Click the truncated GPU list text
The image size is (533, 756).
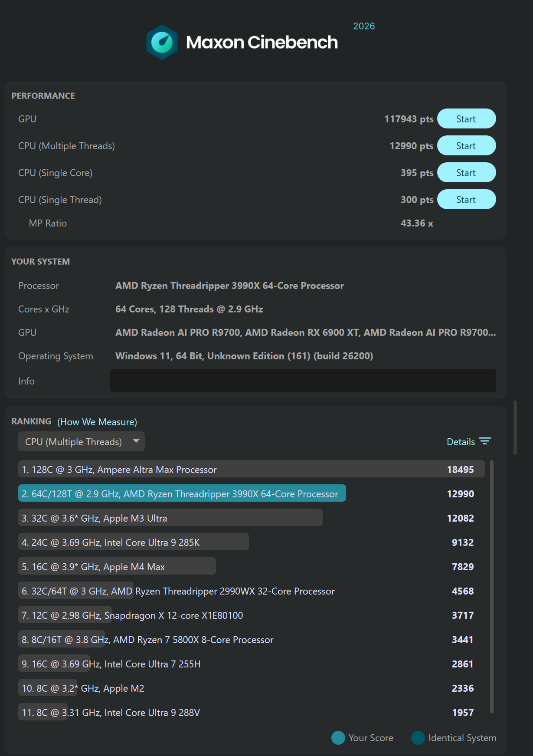click(305, 332)
